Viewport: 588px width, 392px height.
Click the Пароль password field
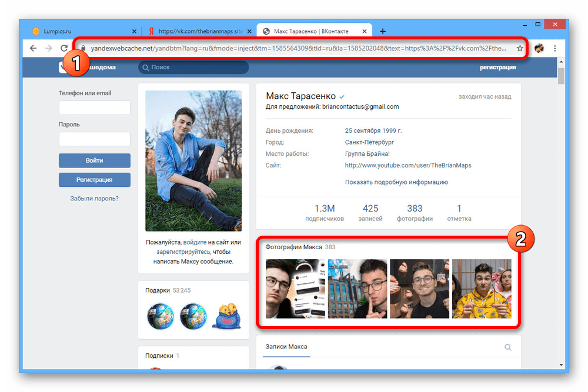click(x=95, y=139)
